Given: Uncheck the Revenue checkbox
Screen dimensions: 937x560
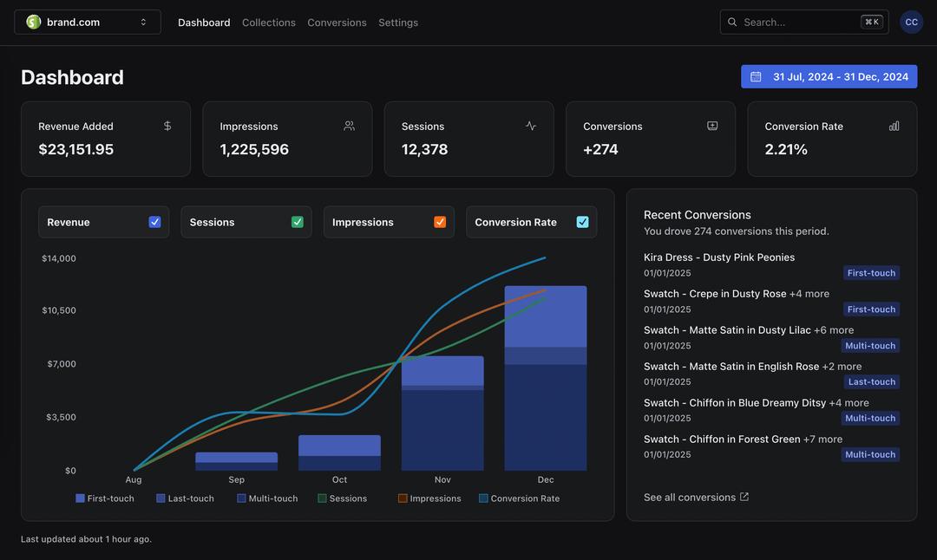Looking at the screenshot, I should 154,222.
